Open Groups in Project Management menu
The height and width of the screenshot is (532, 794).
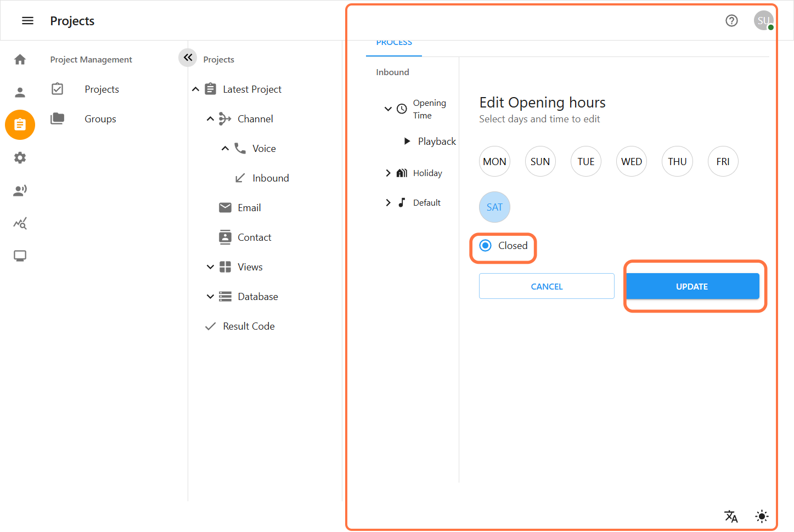(100, 119)
